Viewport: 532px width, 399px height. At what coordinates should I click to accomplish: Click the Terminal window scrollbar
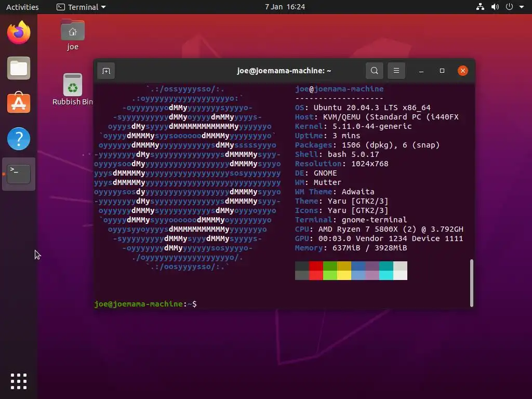pyautogui.click(x=472, y=283)
